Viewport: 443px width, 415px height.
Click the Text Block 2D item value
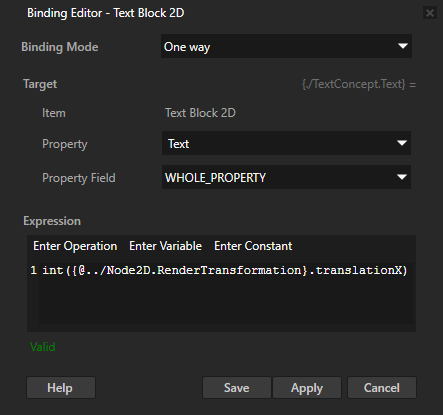[200, 113]
